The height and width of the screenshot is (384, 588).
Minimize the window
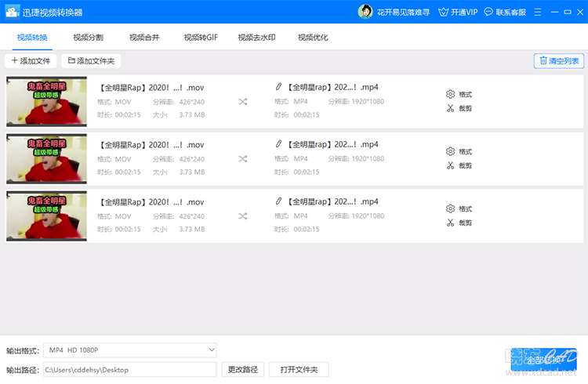554,13
